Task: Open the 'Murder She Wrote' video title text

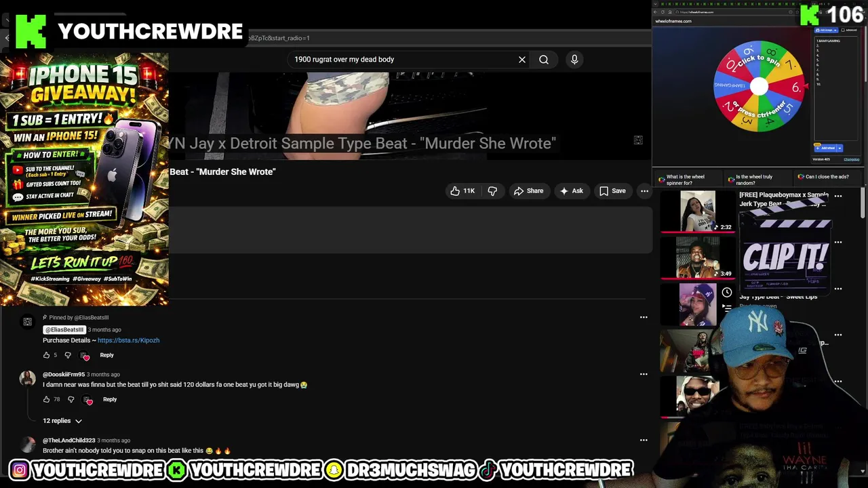Action: [x=222, y=172]
